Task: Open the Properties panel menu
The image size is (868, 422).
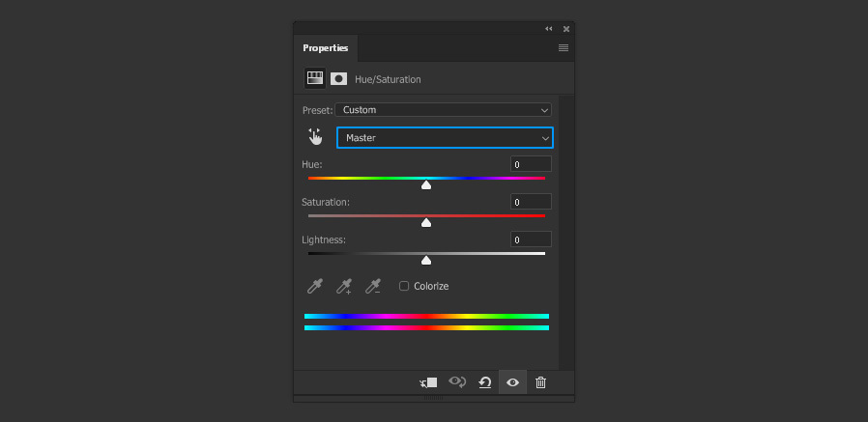Action: (564, 48)
